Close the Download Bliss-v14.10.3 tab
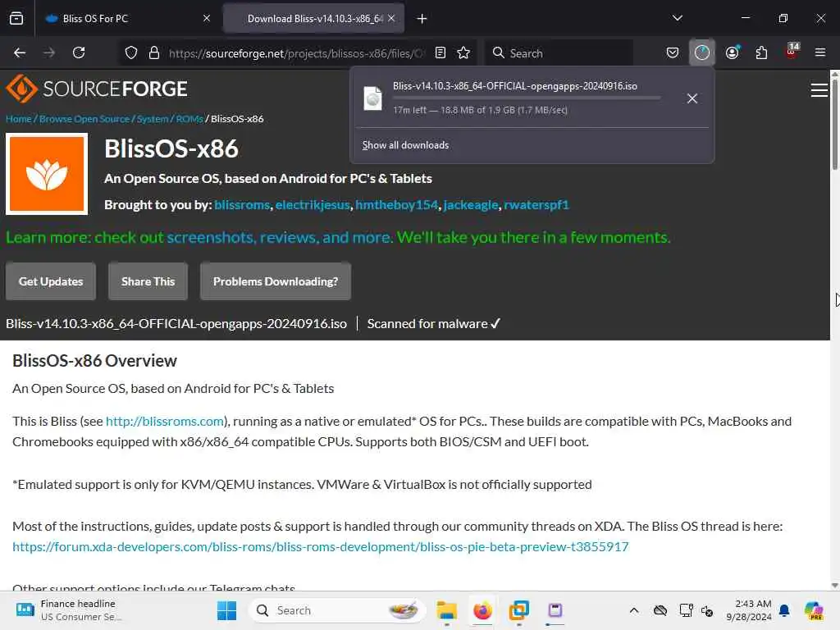Image resolution: width=840 pixels, height=630 pixels. (x=391, y=18)
